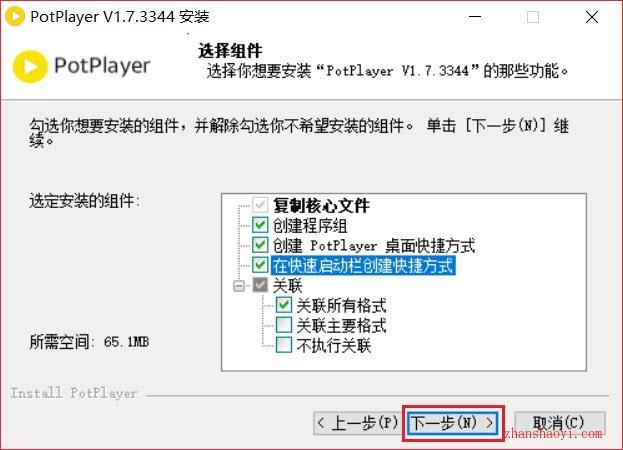The width and height of the screenshot is (623, 450).
Task: Collapse the 关联 tree node
Action: pyautogui.click(x=239, y=286)
